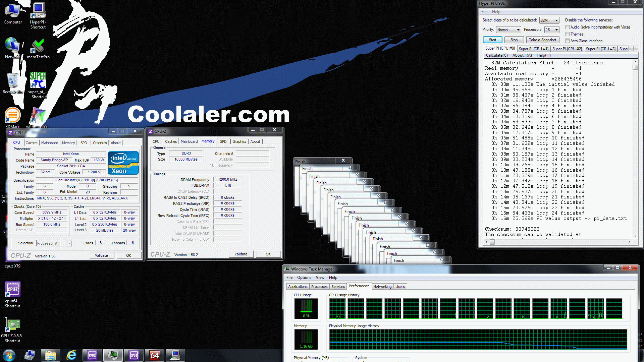
Task: Click the Windows Task Manager title icon
Action: tap(287, 269)
